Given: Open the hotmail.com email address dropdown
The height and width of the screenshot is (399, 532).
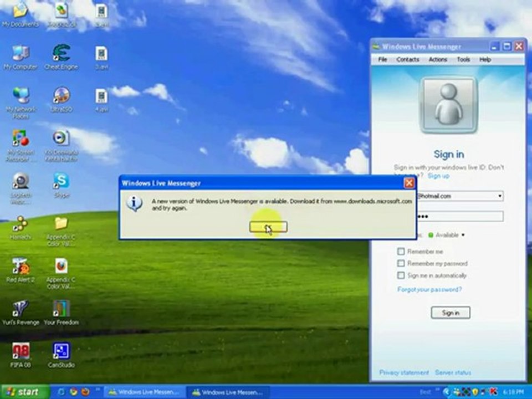Looking at the screenshot, I should tap(499, 196).
